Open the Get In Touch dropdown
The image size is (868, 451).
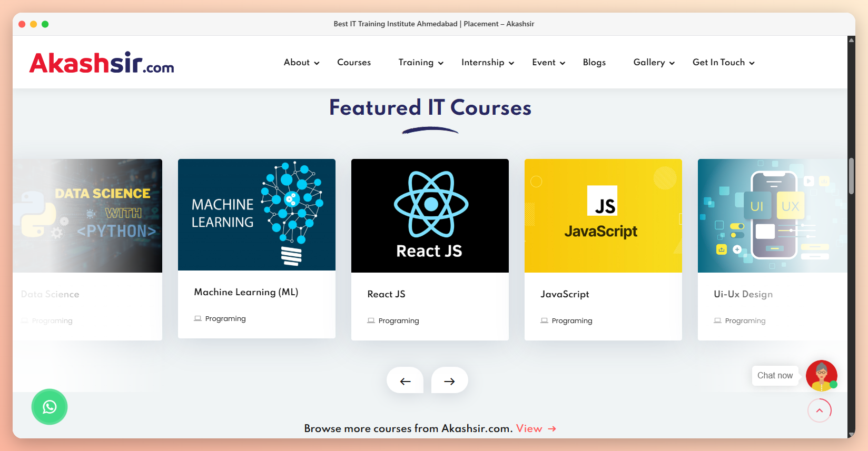point(724,62)
